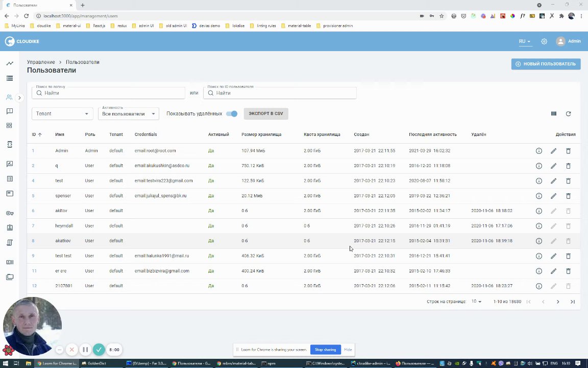
Task: Edit user q with pencil icon
Action: pyautogui.click(x=553, y=166)
